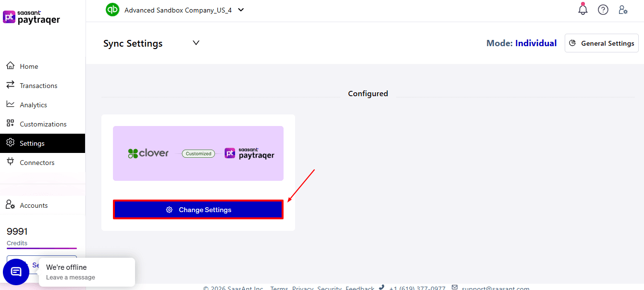Screen dimensions: 644x290
Task: Open Customizations in the sidebar
Action: pyautogui.click(x=42, y=124)
